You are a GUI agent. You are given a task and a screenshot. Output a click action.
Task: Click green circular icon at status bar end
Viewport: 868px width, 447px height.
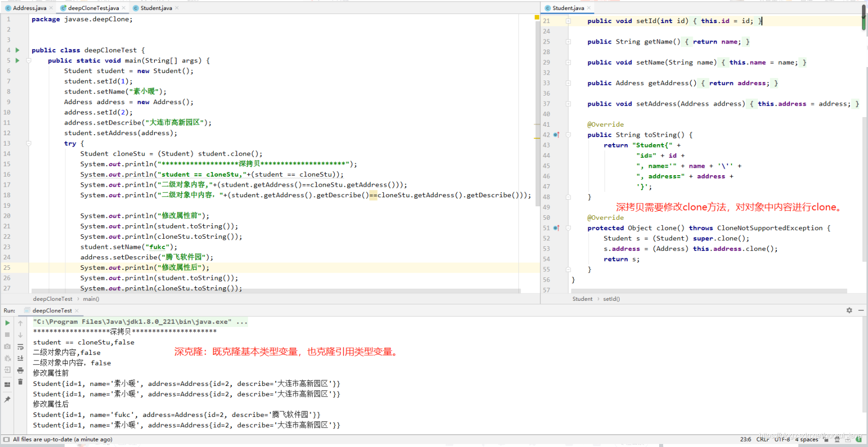coord(859,439)
